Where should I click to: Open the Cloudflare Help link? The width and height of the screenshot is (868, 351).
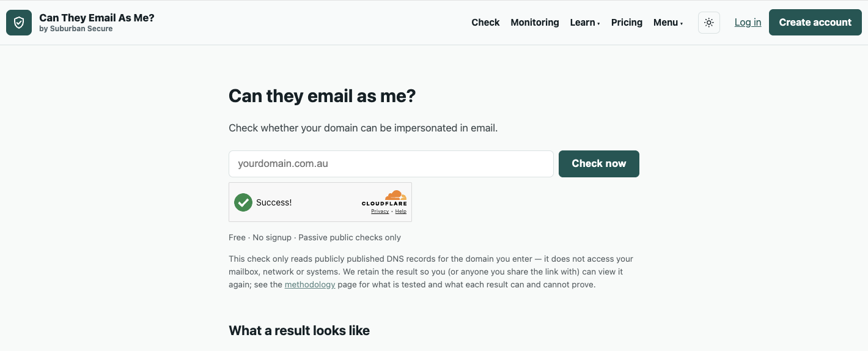400,212
